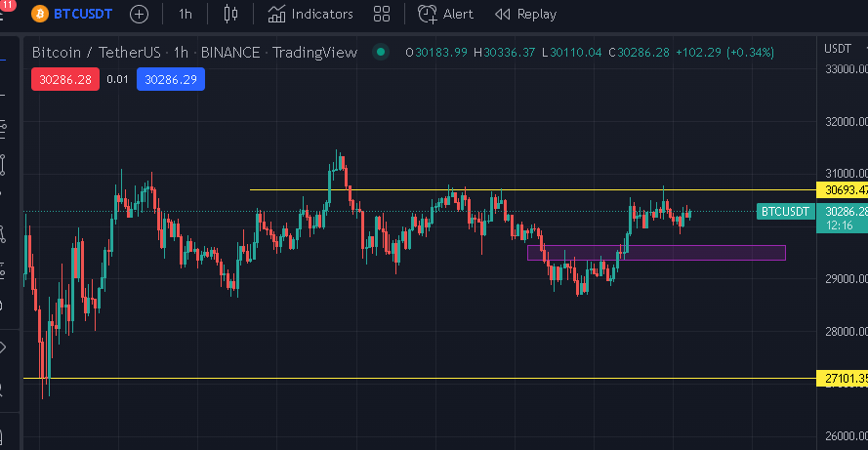Open symbol search via BTCUSDT ticker

pyautogui.click(x=82, y=14)
